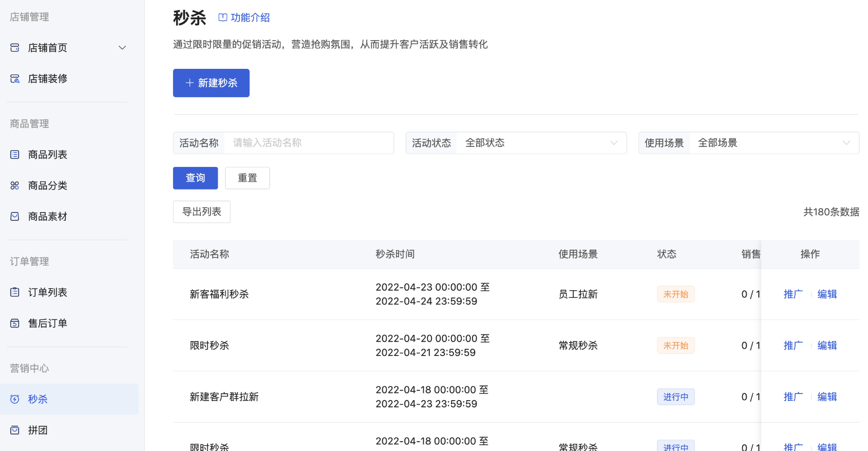Click the 秒杀 lightning icon in sidebar
Image resolution: width=868 pixels, height=451 pixels.
click(x=15, y=399)
